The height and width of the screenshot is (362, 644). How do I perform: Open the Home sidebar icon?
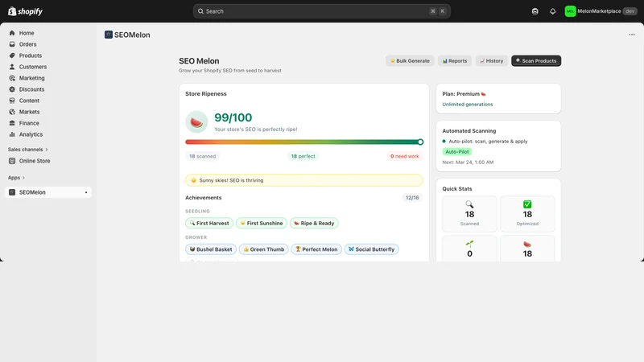(x=12, y=33)
